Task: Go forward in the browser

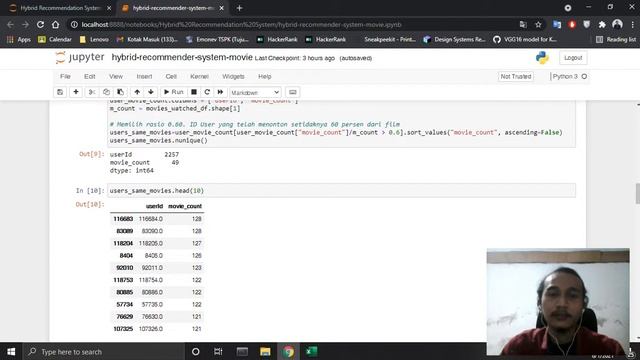Action: click(25, 24)
